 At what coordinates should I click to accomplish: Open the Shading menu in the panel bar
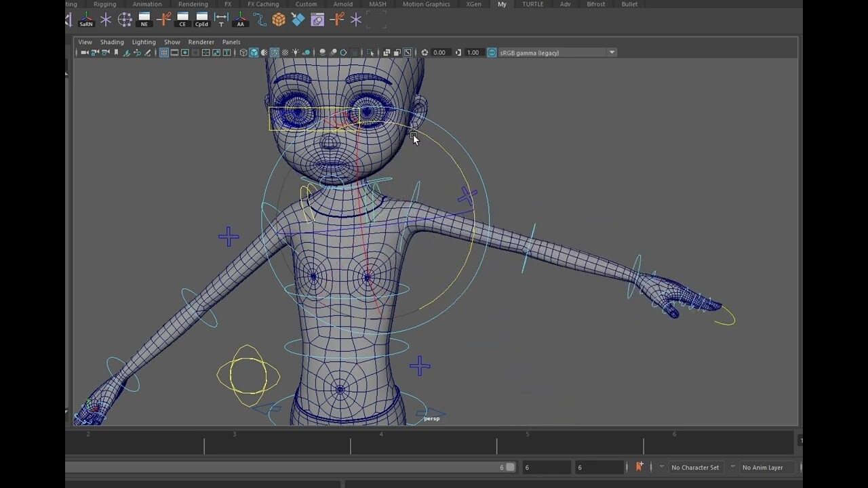111,42
